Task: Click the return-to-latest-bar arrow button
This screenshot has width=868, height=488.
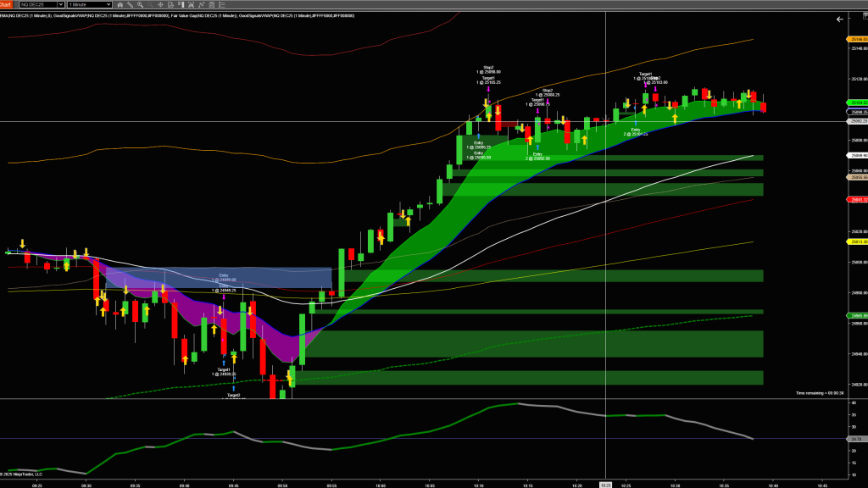Action: click(839, 19)
